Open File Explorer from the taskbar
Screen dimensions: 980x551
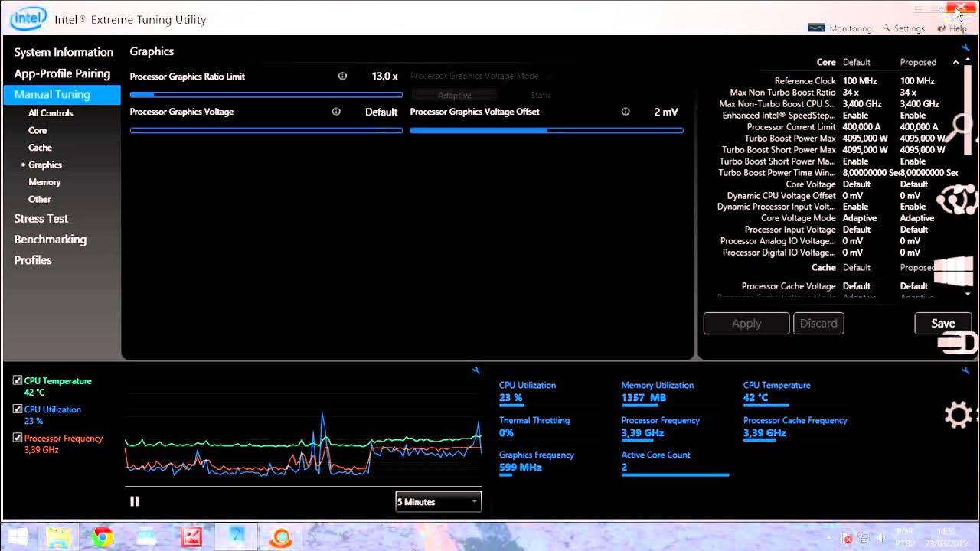[59, 537]
